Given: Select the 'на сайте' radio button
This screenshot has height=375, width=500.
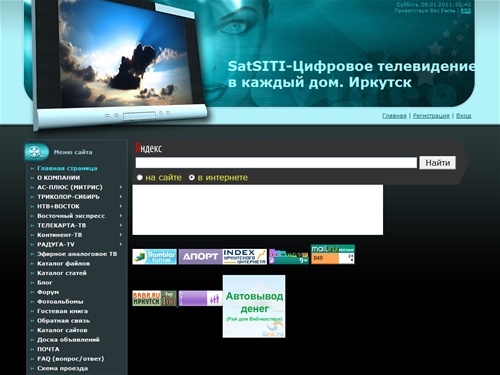Looking at the screenshot, I should coord(140,178).
